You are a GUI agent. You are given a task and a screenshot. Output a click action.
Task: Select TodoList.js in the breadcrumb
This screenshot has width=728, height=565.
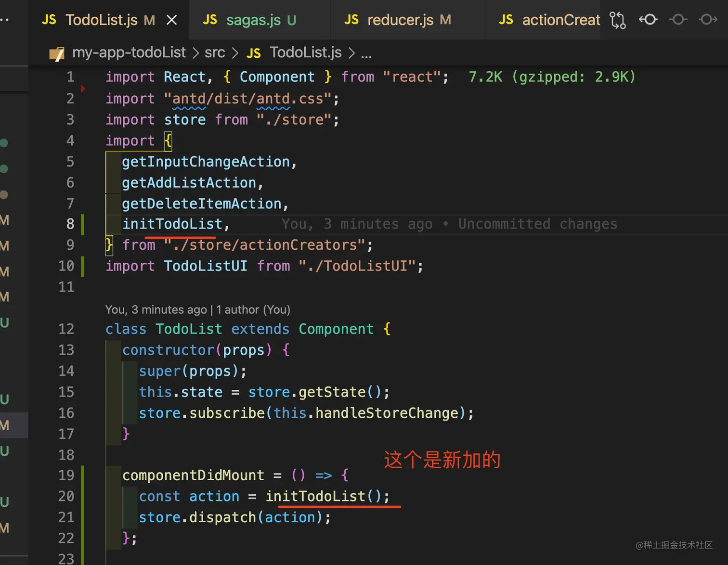(x=305, y=52)
